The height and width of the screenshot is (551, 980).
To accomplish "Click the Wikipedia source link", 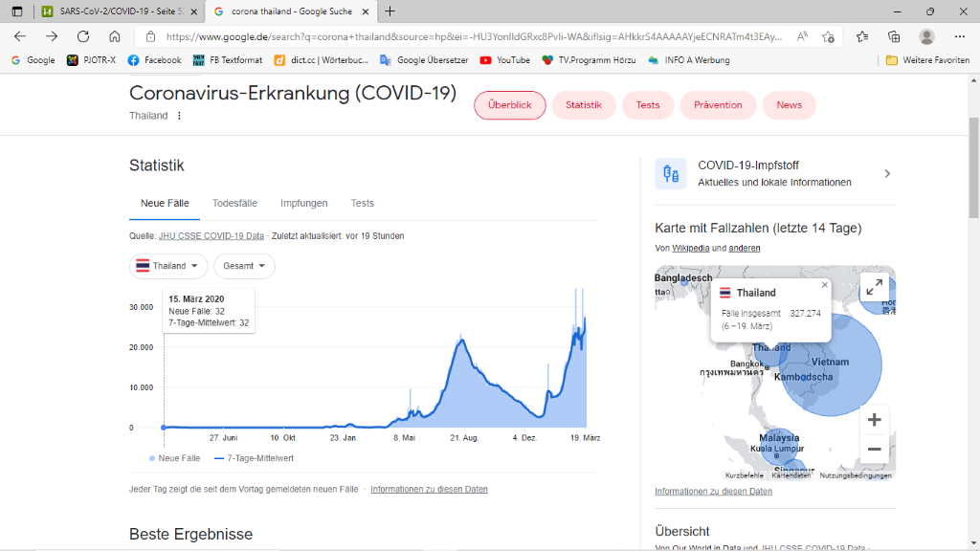I will (691, 248).
